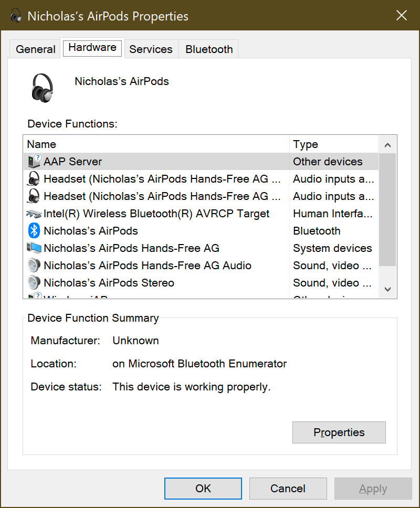The width and height of the screenshot is (420, 508).
Task: Click the device list scrollbar thumb
Action: [x=387, y=209]
